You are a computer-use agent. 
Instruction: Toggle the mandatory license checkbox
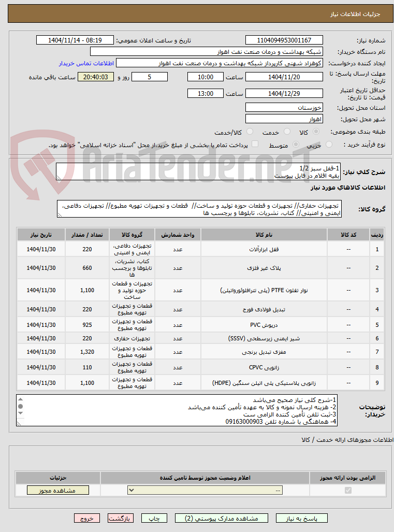click(x=348, y=490)
